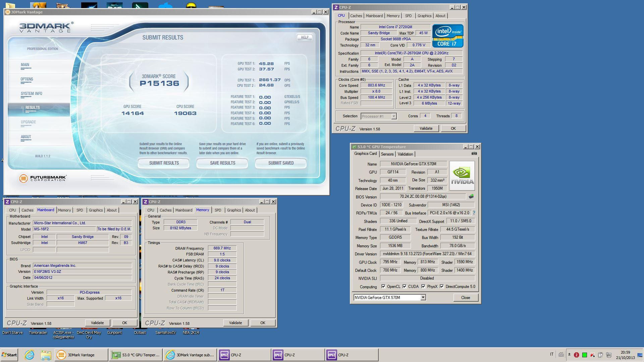Image resolution: width=644 pixels, height=362 pixels.
Task: Click Validate in CPU-Z Mainboard window
Action: pyautogui.click(x=97, y=323)
